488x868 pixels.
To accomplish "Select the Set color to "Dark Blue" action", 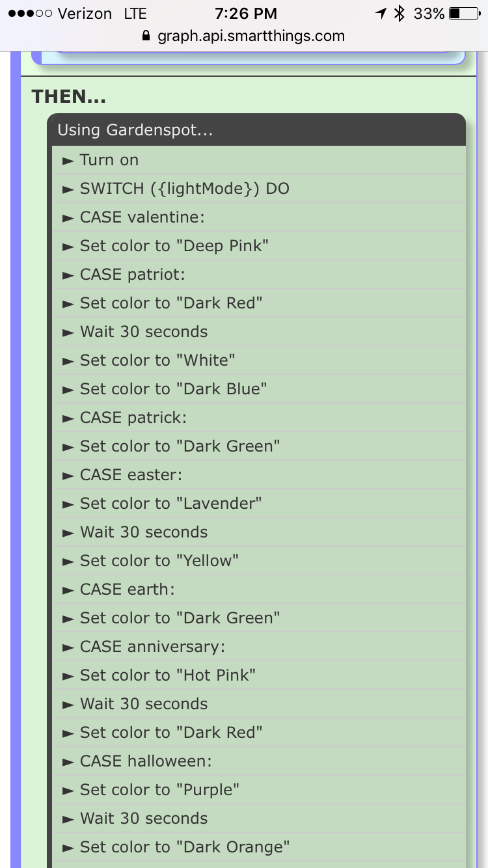I will click(259, 389).
